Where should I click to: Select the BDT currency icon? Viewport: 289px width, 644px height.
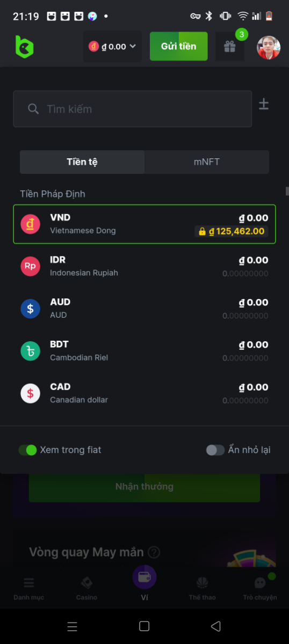click(30, 351)
